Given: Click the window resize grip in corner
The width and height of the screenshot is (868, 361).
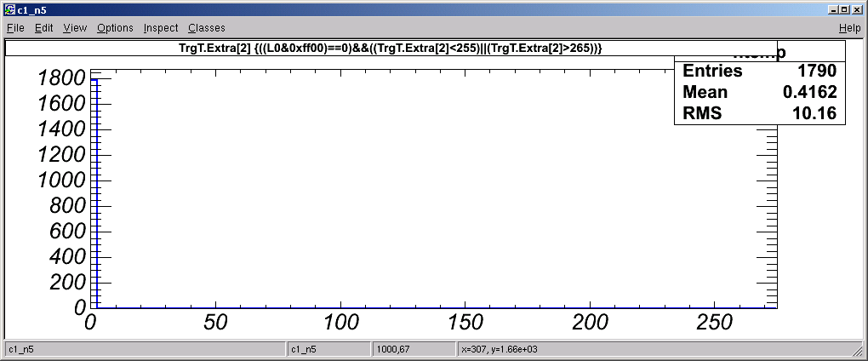Looking at the screenshot, I should [x=858, y=352].
